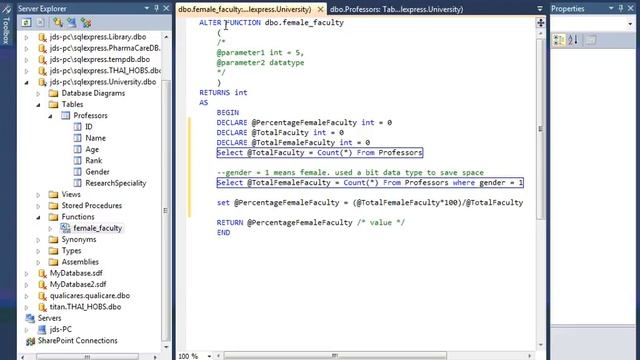
Task: Open the 100 % zoom dropdown
Action: (x=209, y=356)
